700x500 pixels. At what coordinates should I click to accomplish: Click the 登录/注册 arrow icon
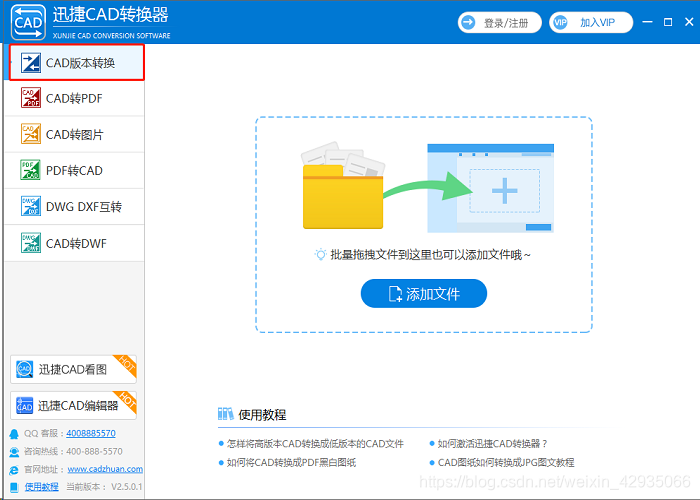(468, 22)
